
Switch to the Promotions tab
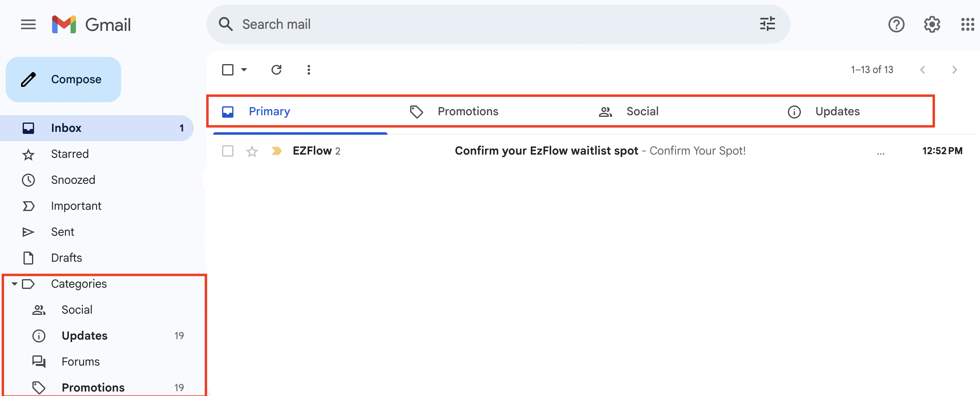tap(467, 112)
